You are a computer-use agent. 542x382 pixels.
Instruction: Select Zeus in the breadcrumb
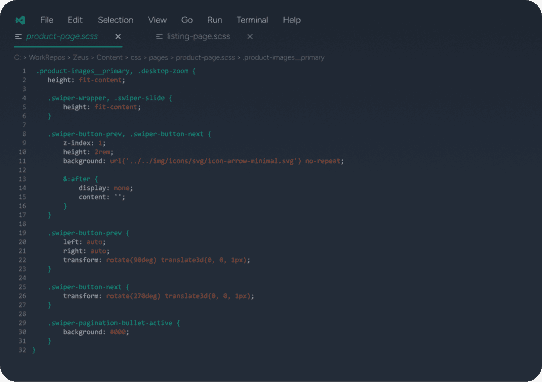pyautogui.click(x=81, y=57)
